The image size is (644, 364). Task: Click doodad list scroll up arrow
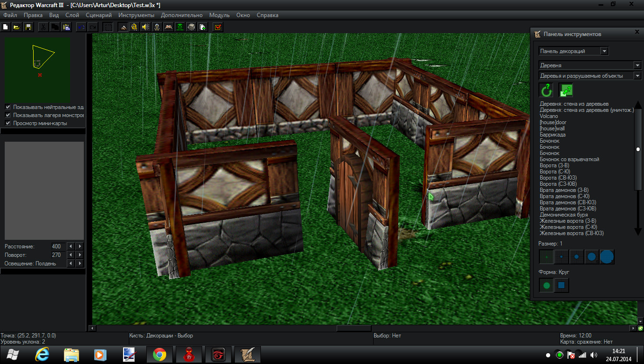click(x=638, y=105)
